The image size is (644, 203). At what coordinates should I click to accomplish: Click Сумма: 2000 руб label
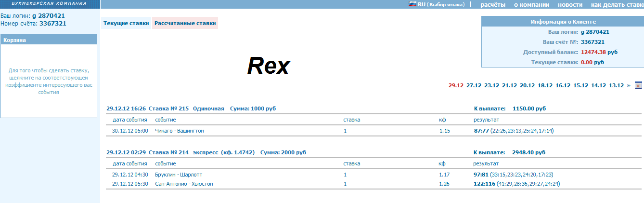point(283,152)
